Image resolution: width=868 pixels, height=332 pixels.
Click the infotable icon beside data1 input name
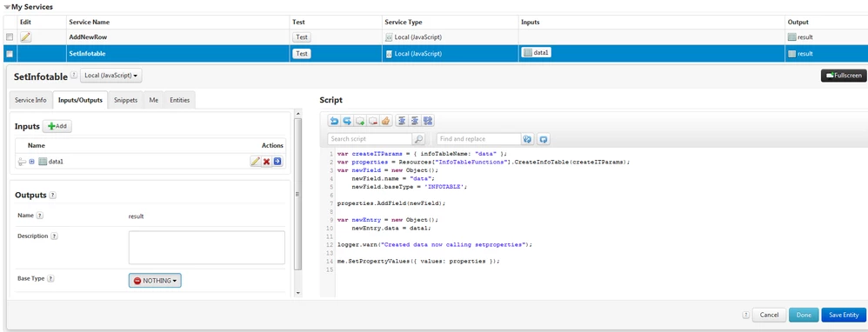[x=42, y=162]
